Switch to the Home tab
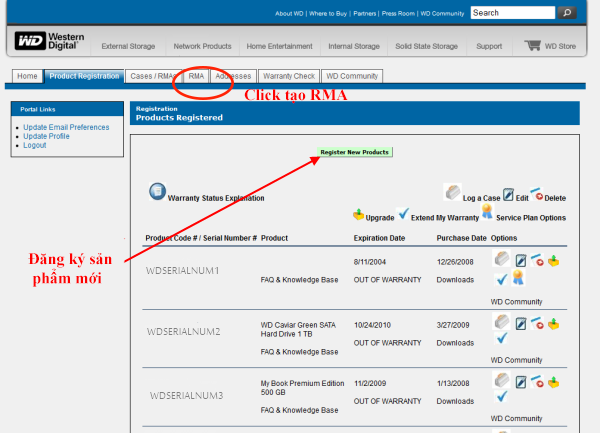600x433 pixels. (x=27, y=76)
